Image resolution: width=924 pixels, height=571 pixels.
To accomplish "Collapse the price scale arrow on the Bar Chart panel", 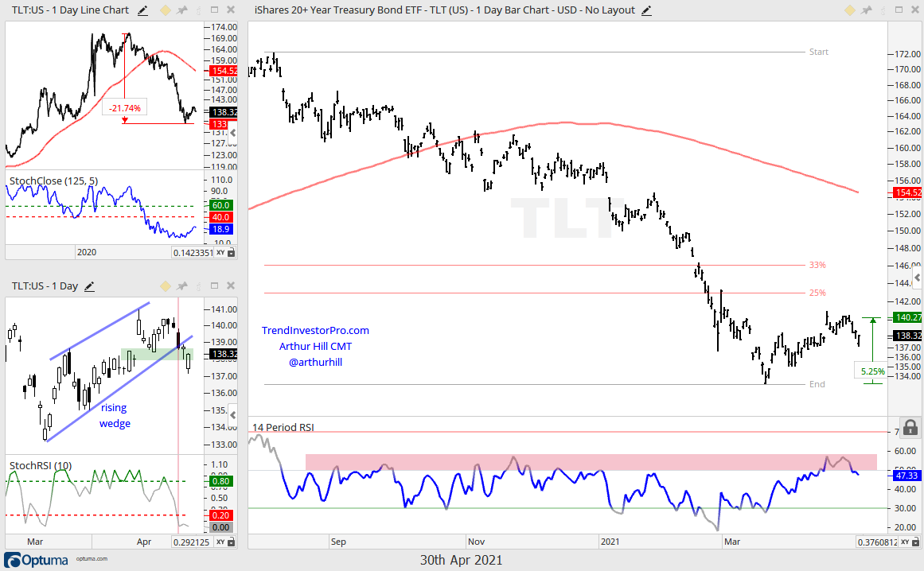I will [917, 278].
